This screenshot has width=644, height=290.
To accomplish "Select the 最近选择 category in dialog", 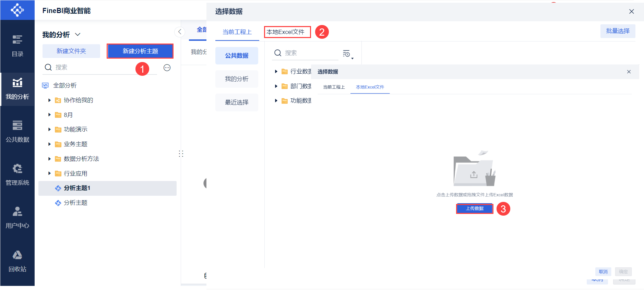I will tap(237, 102).
